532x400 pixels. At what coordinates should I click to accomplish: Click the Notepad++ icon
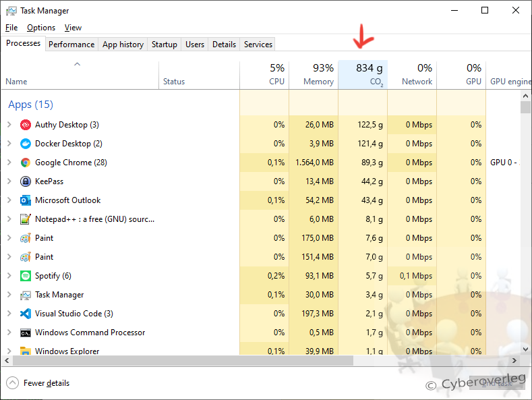pyautogui.click(x=26, y=219)
